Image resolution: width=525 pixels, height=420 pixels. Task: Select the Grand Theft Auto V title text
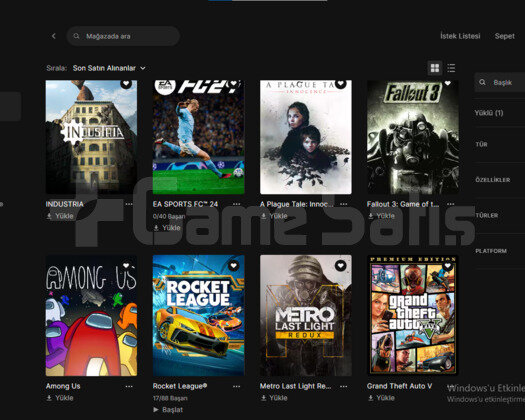(x=399, y=386)
